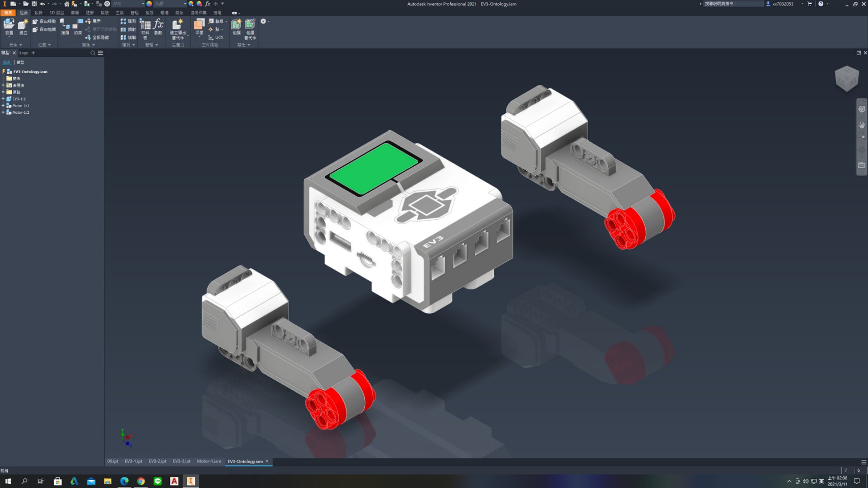Click the 建模 browser view link

tap(20, 62)
